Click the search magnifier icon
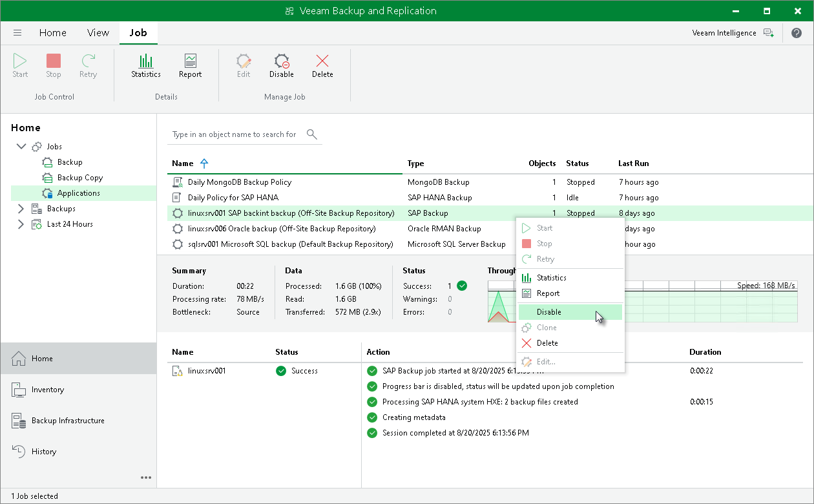This screenshot has width=814, height=504. click(312, 134)
